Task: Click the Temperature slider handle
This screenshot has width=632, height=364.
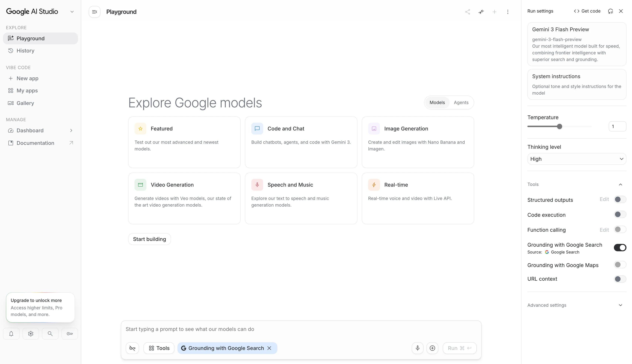Action: (x=560, y=127)
